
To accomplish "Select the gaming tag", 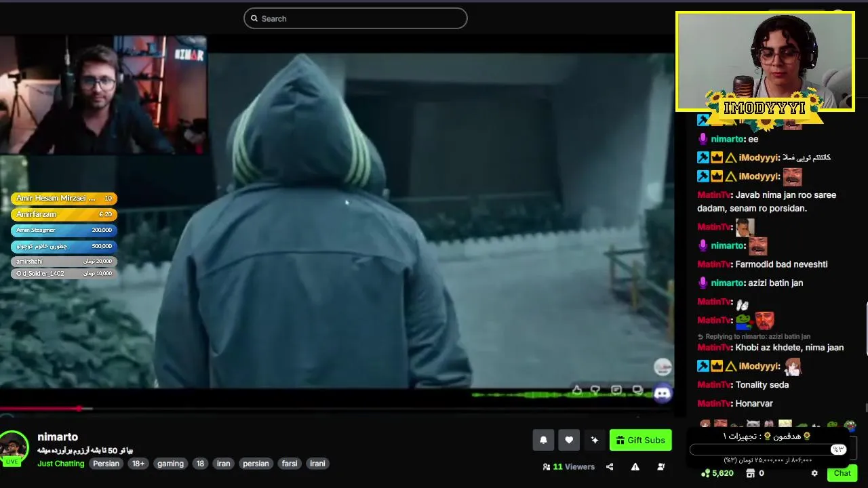I will pyautogui.click(x=170, y=464).
